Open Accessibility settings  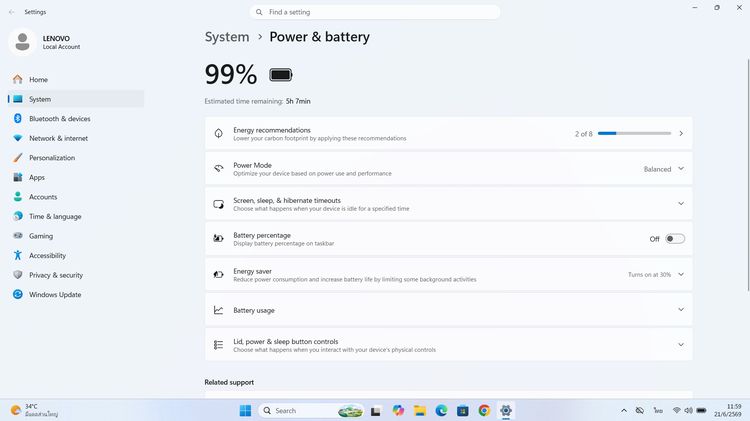[76, 255]
